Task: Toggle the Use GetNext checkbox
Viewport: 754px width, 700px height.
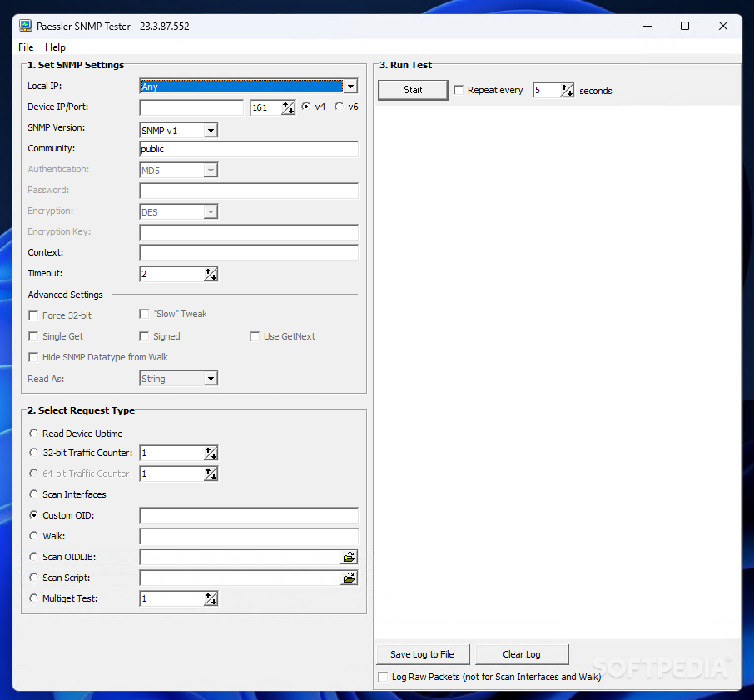Action: click(x=255, y=336)
